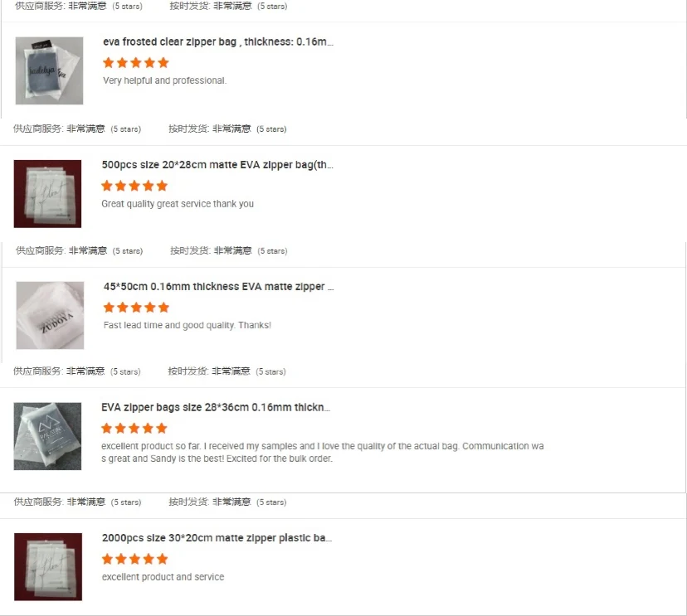Click star rating under eva frosted clear bag

(x=136, y=63)
